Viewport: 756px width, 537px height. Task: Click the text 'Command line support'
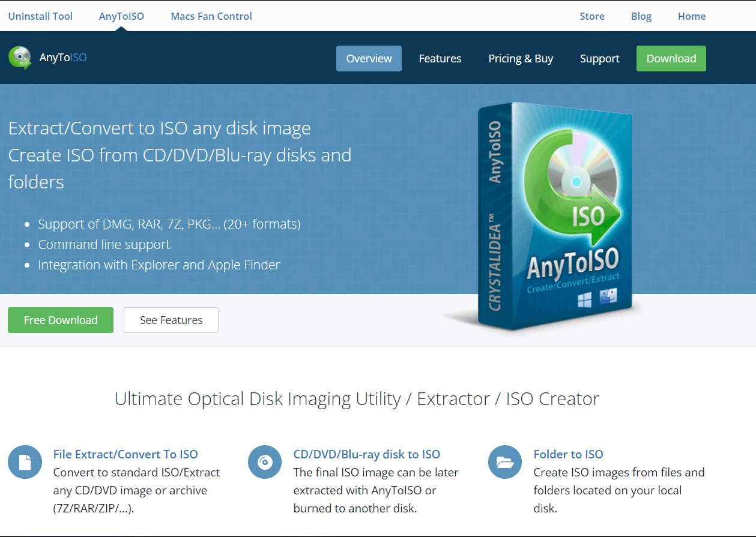[104, 244]
